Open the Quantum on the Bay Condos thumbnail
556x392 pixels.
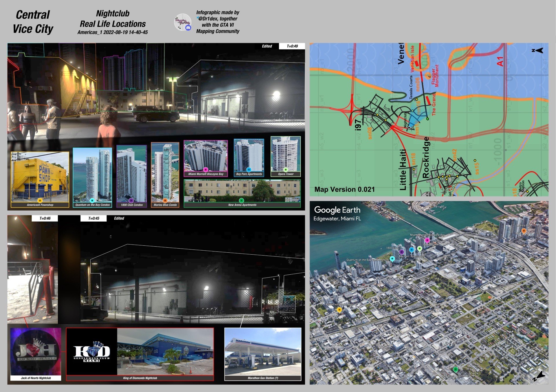(x=92, y=178)
